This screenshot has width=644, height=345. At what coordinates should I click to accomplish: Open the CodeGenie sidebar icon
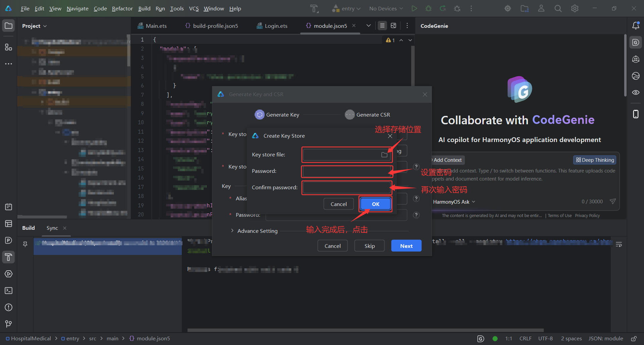636,43
